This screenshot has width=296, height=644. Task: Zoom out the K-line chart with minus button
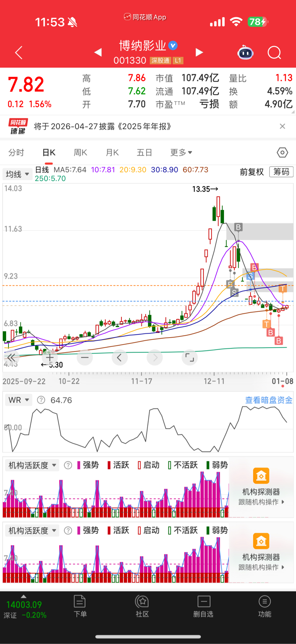click(85, 358)
